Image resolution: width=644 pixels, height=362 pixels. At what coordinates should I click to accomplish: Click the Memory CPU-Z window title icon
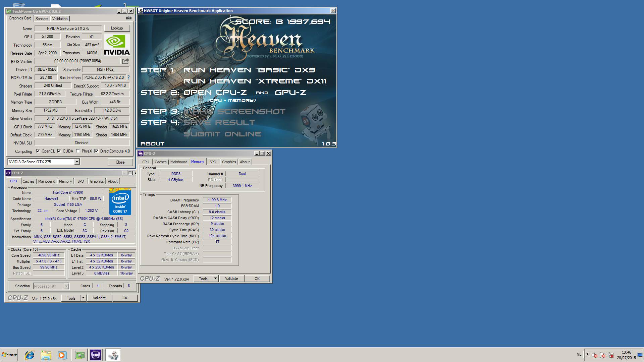[141, 154]
